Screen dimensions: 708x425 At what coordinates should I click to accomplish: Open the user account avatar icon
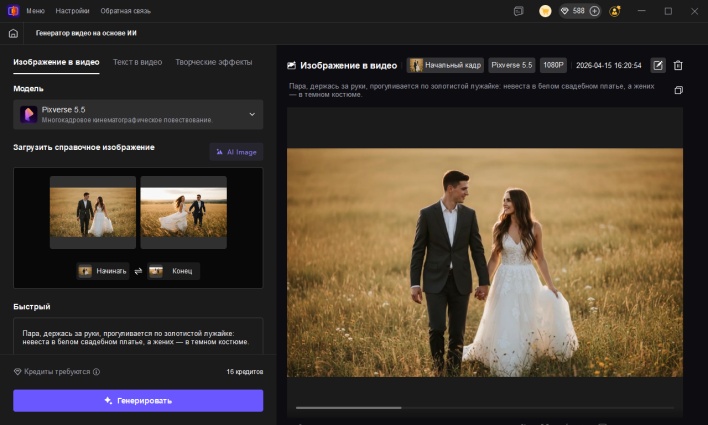[615, 11]
